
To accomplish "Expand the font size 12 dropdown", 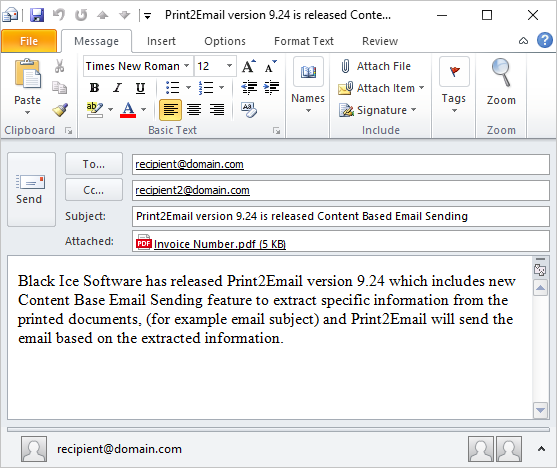I will click(229, 66).
